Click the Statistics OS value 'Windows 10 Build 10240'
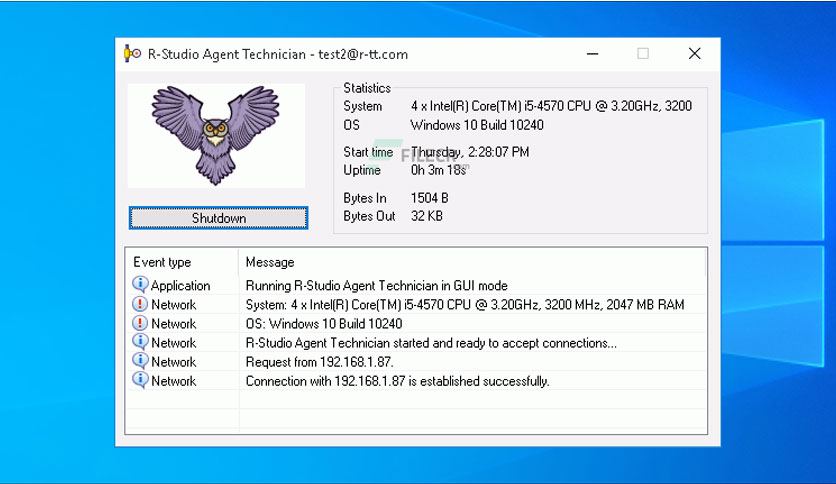The image size is (836, 484). [477, 125]
